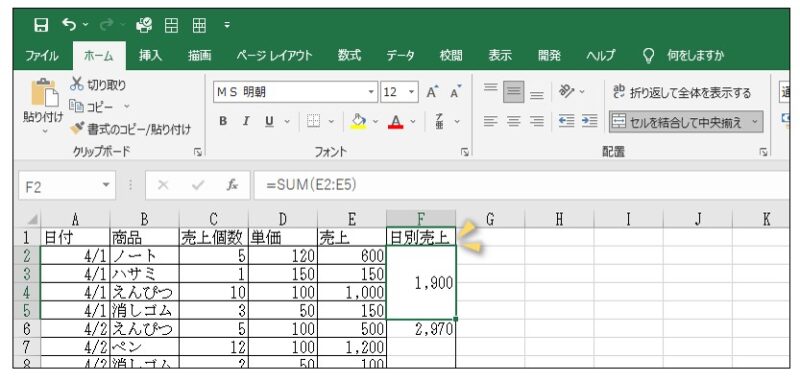800x382 pixels.
Task: Select the cell containing ハサミ
Action: [145, 274]
